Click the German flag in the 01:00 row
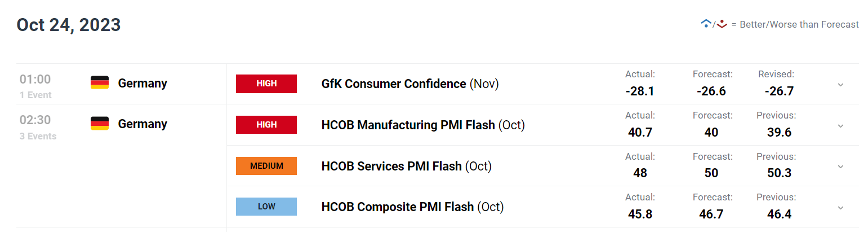Image resolution: width=868 pixels, height=232 pixels. [x=100, y=83]
